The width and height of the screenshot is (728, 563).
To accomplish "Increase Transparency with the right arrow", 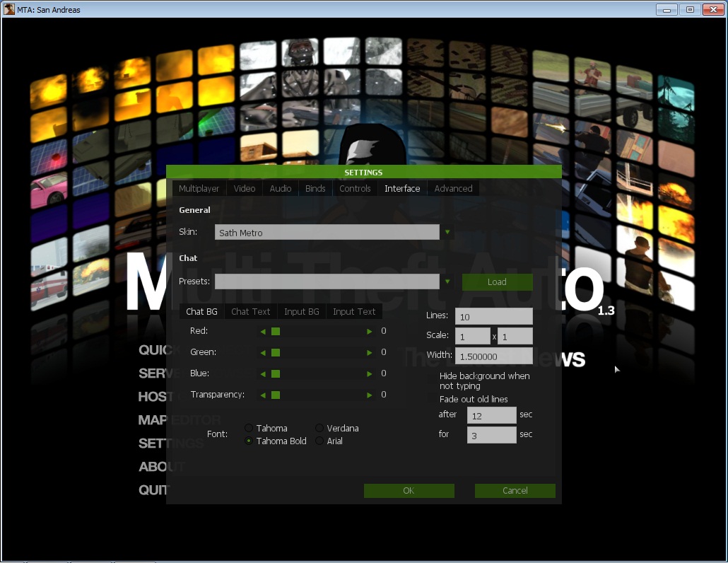I will click(x=370, y=395).
